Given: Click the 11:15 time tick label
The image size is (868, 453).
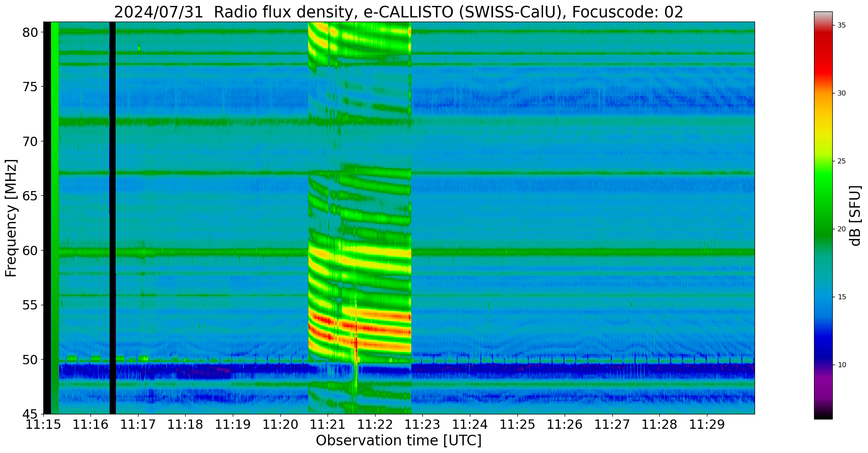Looking at the screenshot, I should [43, 425].
